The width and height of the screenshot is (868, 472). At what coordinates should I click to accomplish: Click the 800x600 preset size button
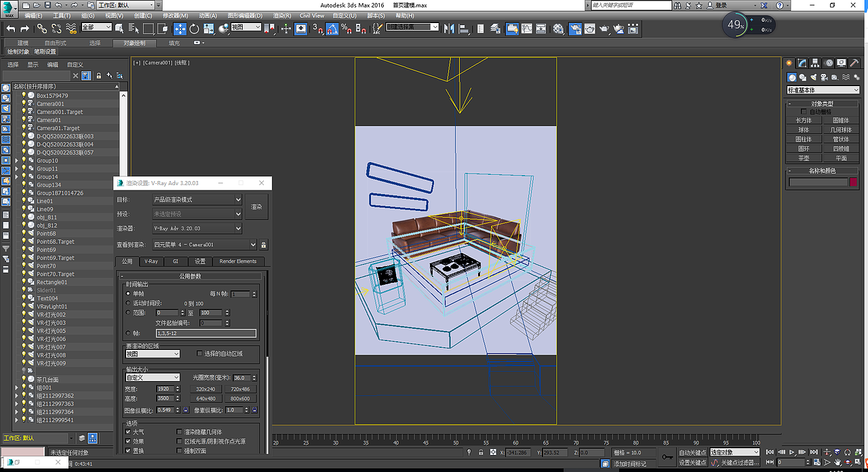click(240, 399)
